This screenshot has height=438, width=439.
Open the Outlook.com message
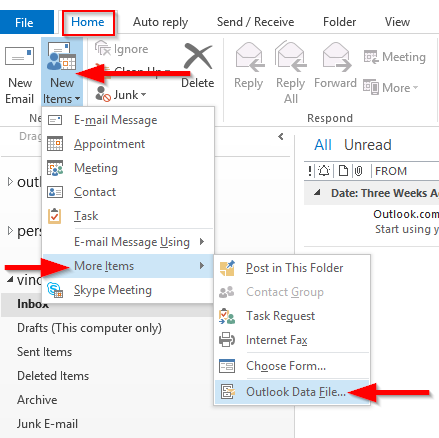click(x=405, y=221)
